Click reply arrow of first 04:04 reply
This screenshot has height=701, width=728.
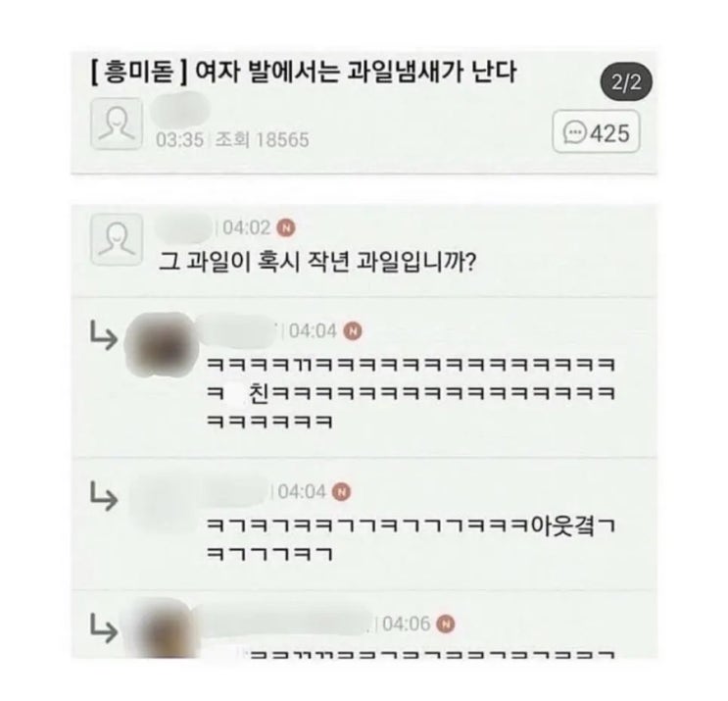click(103, 336)
